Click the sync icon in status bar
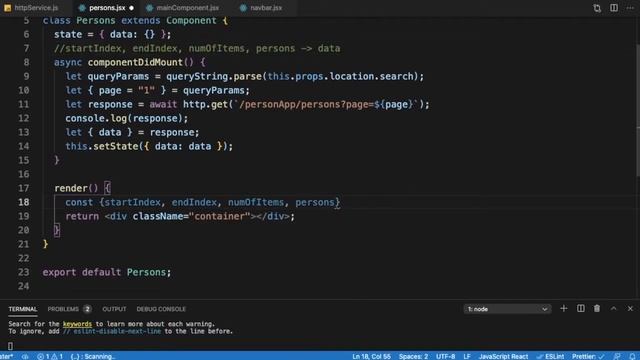 [25, 356]
